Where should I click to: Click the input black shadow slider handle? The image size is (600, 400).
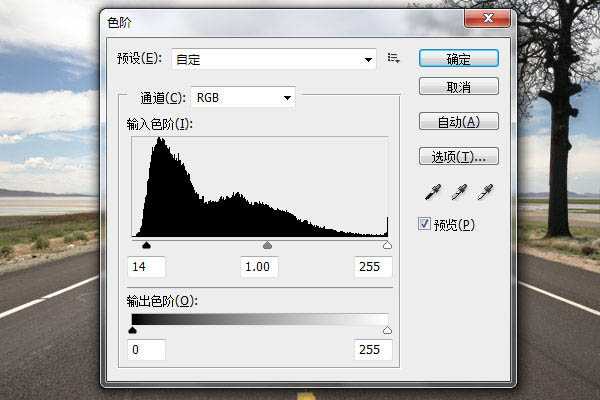tap(146, 245)
